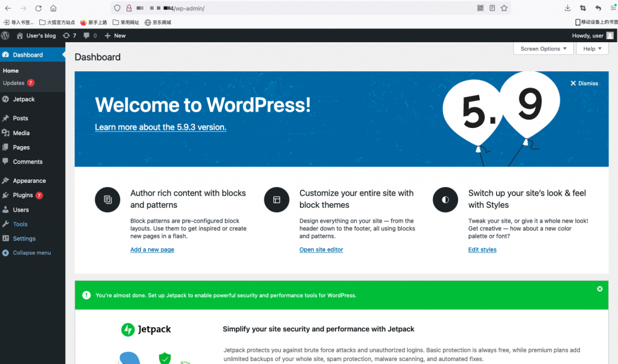Click Add a new page link
This screenshot has height=364, width=618.
pyautogui.click(x=152, y=250)
